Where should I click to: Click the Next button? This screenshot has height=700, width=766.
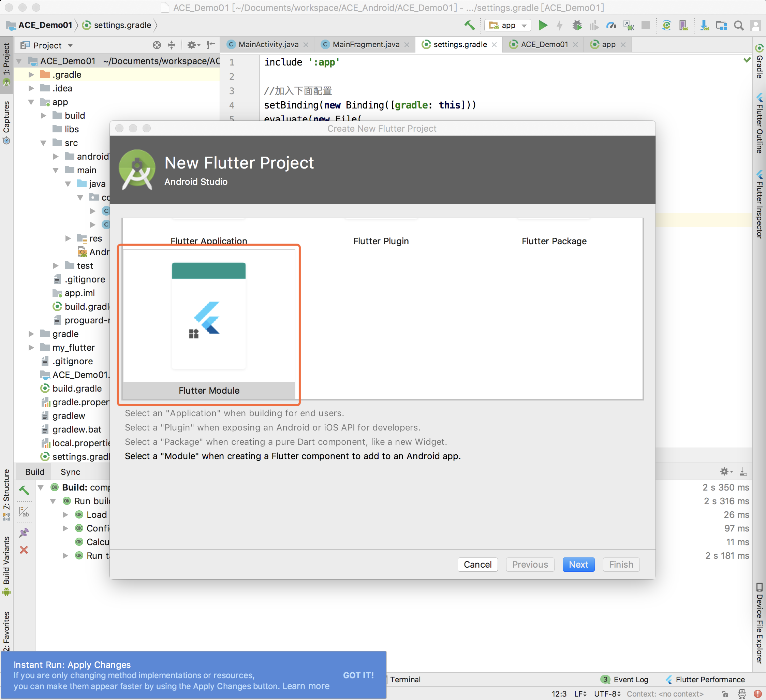click(x=578, y=564)
